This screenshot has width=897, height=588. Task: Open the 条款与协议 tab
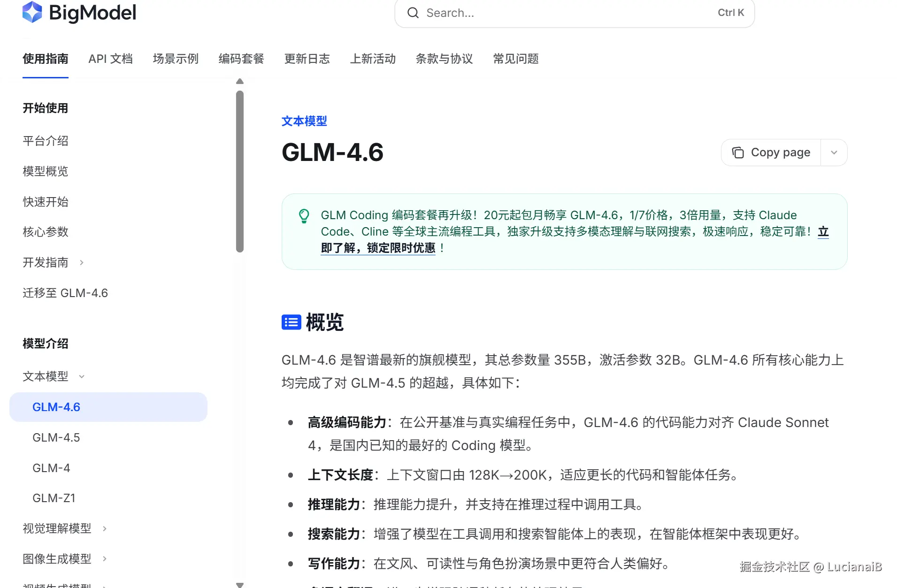point(445,59)
